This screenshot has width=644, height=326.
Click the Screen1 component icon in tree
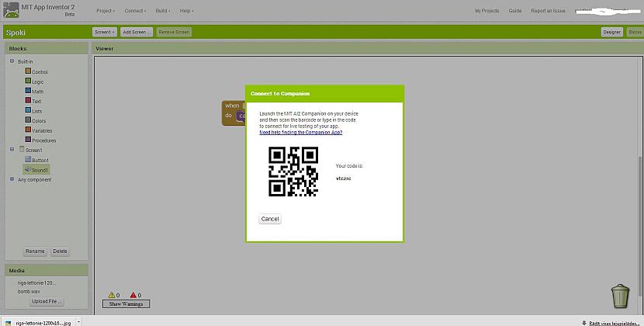[x=22, y=149]
